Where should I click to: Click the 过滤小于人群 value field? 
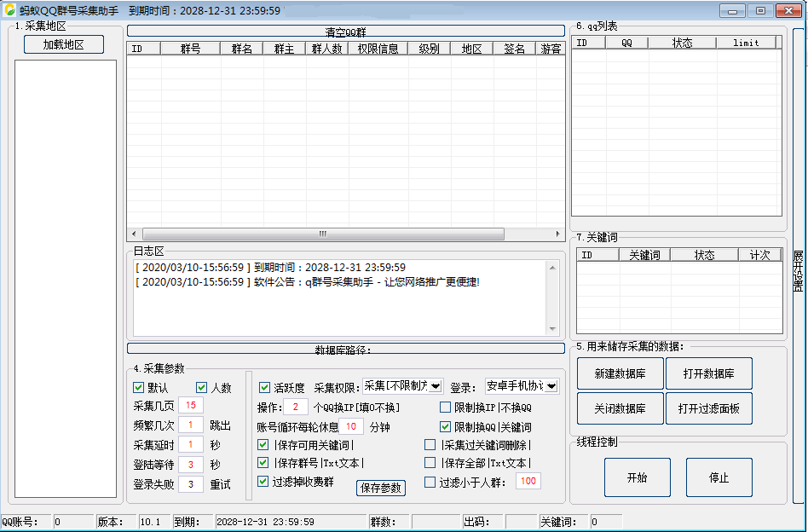(528, 481)
